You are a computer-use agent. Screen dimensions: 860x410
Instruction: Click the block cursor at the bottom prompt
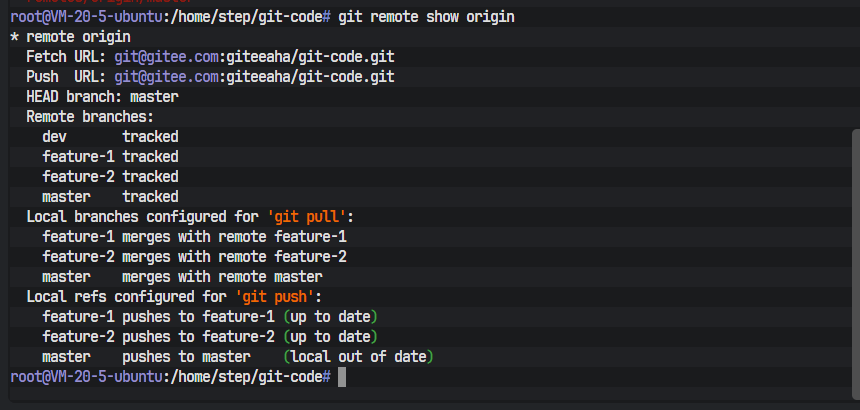tap(342, 377)
